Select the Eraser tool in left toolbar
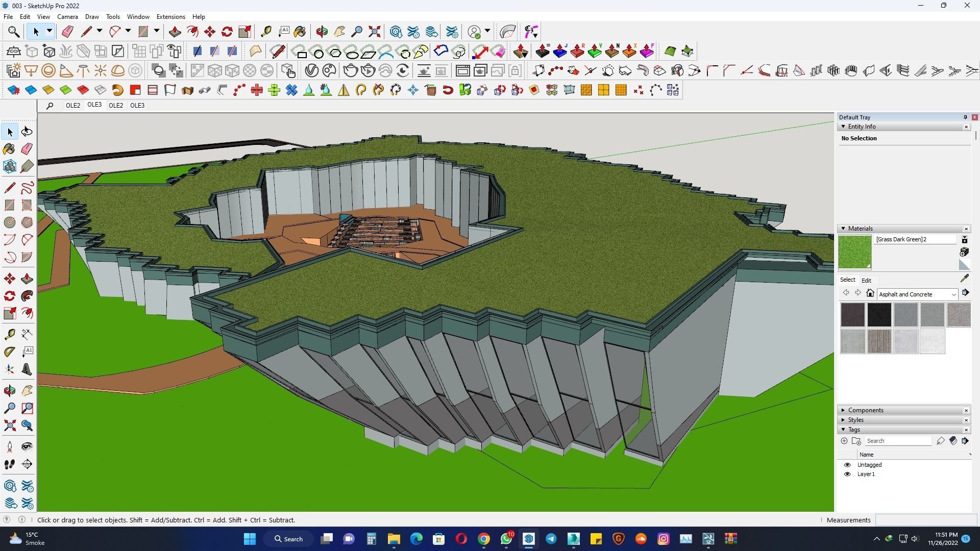Screen dimensions: 980x551 click(27, 148)
